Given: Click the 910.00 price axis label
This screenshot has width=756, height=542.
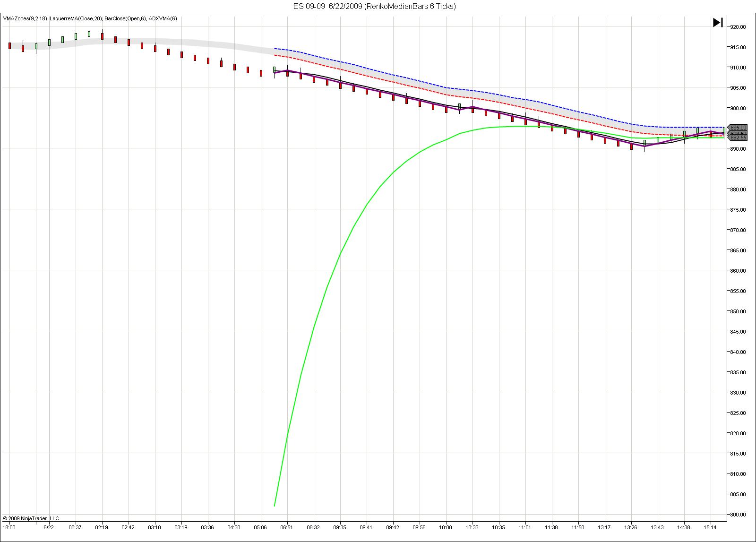Looking at the screenshot, I should (x=738, y=68).
